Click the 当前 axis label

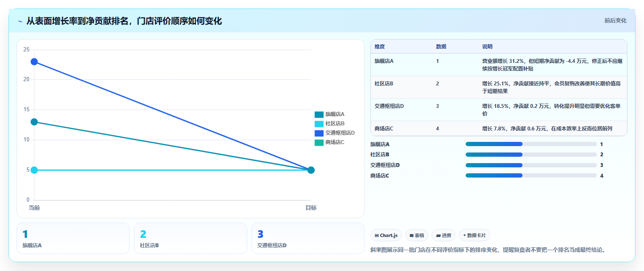pos(34,208)
